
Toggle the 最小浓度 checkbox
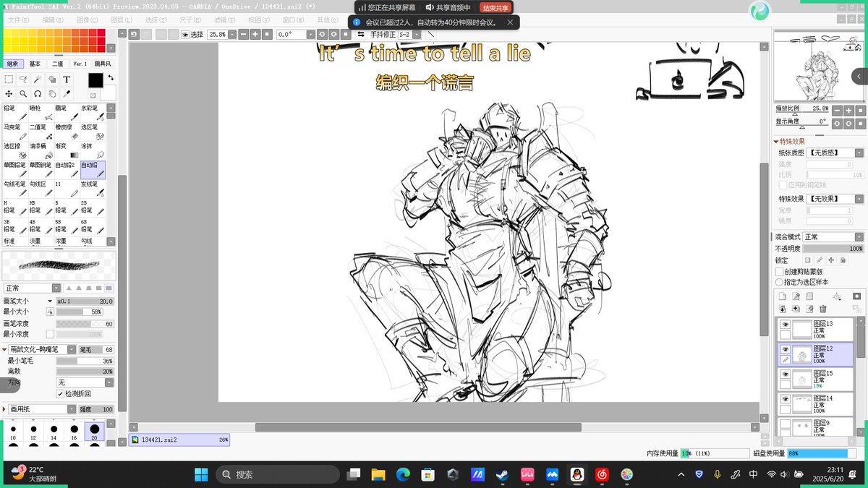point(50,334)
